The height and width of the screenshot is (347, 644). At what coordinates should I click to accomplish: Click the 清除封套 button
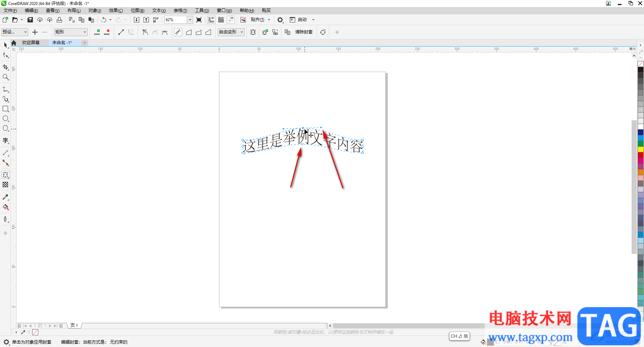click(x=304, y=32)
